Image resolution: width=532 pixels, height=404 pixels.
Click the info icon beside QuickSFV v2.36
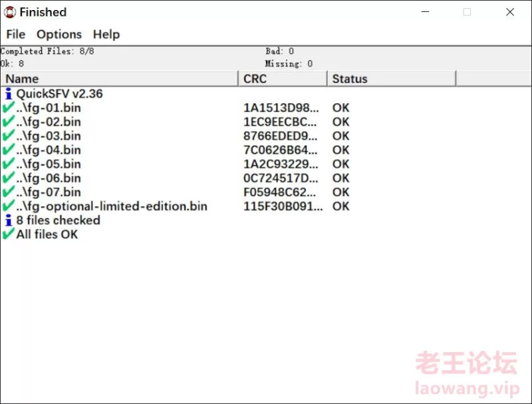point(8,94)
